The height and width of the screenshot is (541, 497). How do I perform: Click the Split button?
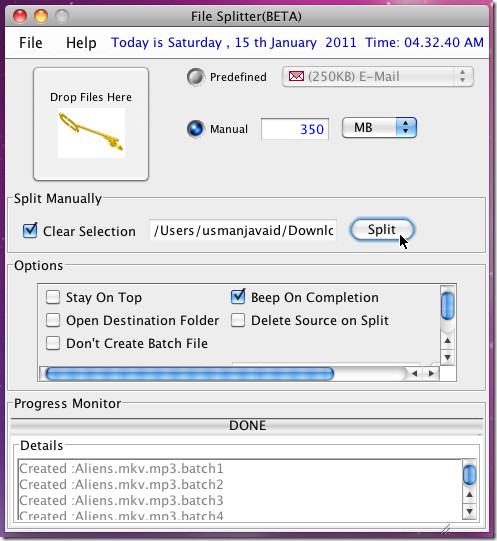click(382, 229)
